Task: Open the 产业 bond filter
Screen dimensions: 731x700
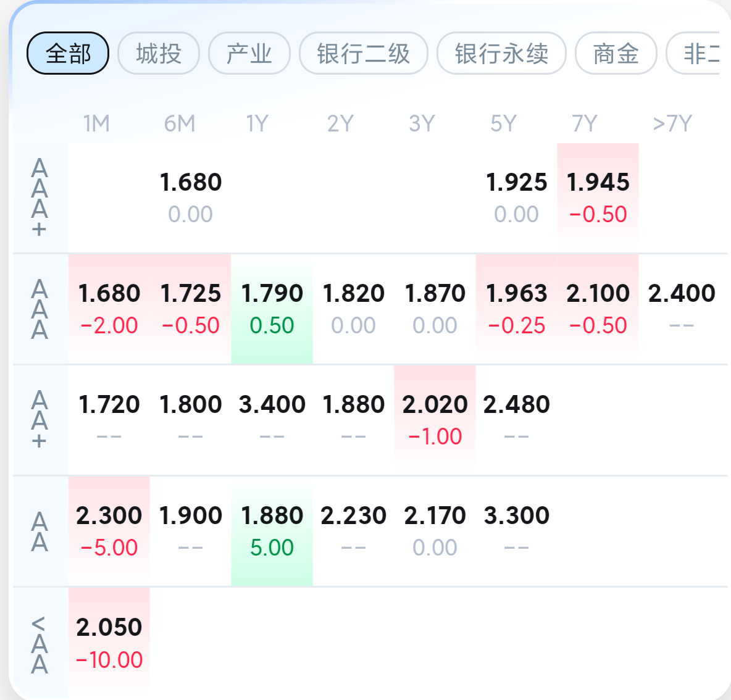Action: click(x=249, y=53)
